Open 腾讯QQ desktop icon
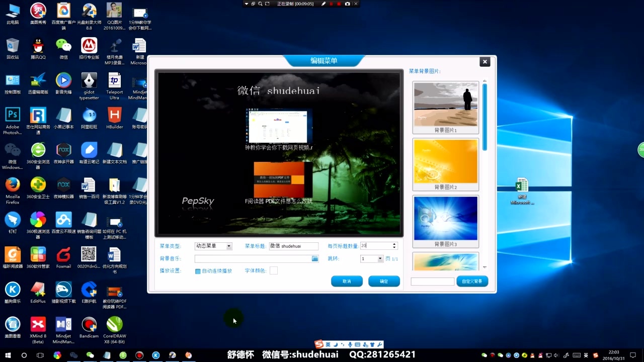The image size is (644, 362). click(38, 49)
